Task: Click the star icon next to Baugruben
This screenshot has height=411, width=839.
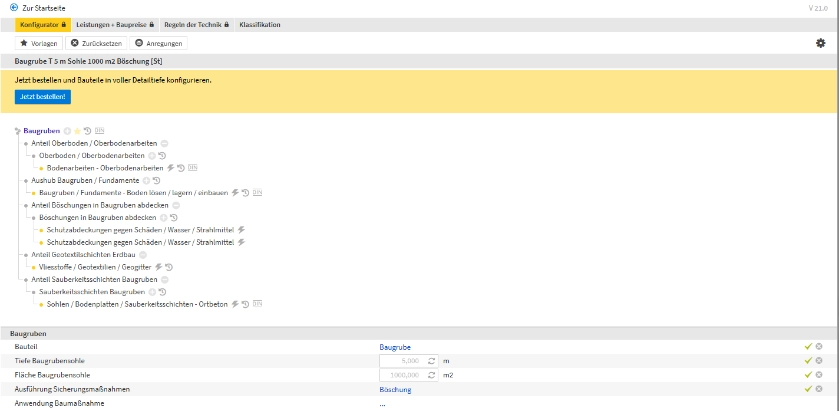Action: (77, 131)
